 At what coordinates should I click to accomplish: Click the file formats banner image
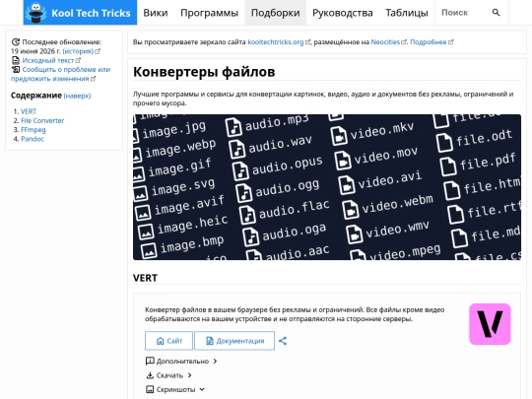tap(327, 187)
